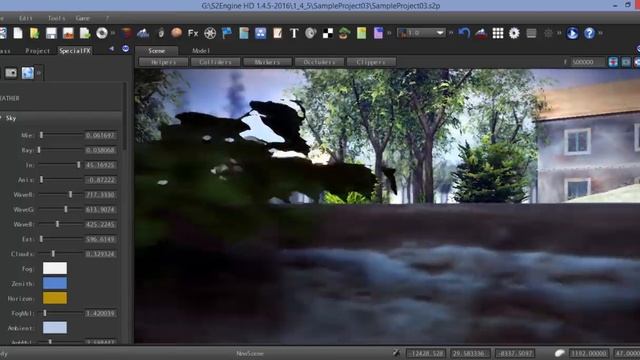This screenshot has width=640, height=360.
Task: Click the image picture toolbar icon
Action: [x=68, y=33]
